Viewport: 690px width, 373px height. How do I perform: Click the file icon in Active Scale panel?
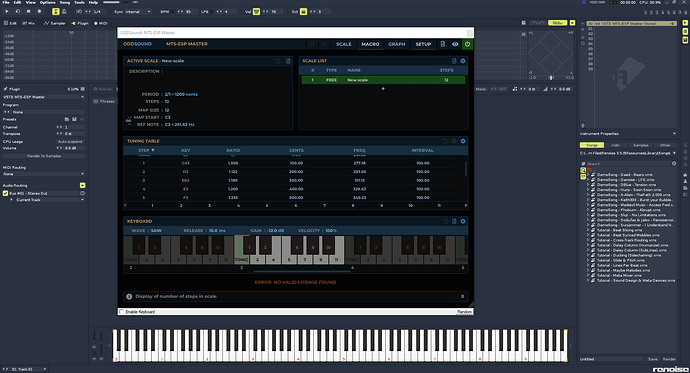[288, 61]
